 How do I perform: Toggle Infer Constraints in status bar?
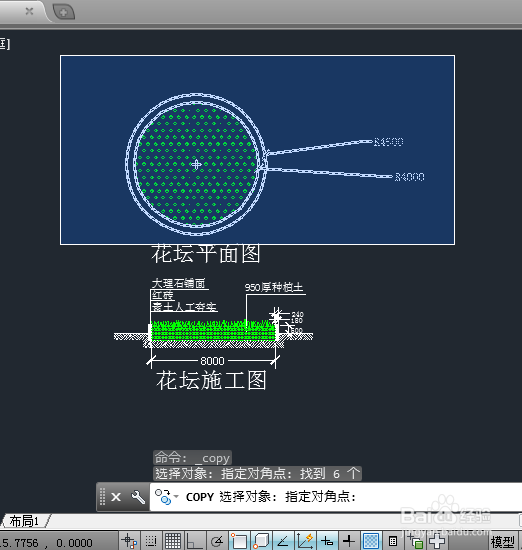coord(130,541)
